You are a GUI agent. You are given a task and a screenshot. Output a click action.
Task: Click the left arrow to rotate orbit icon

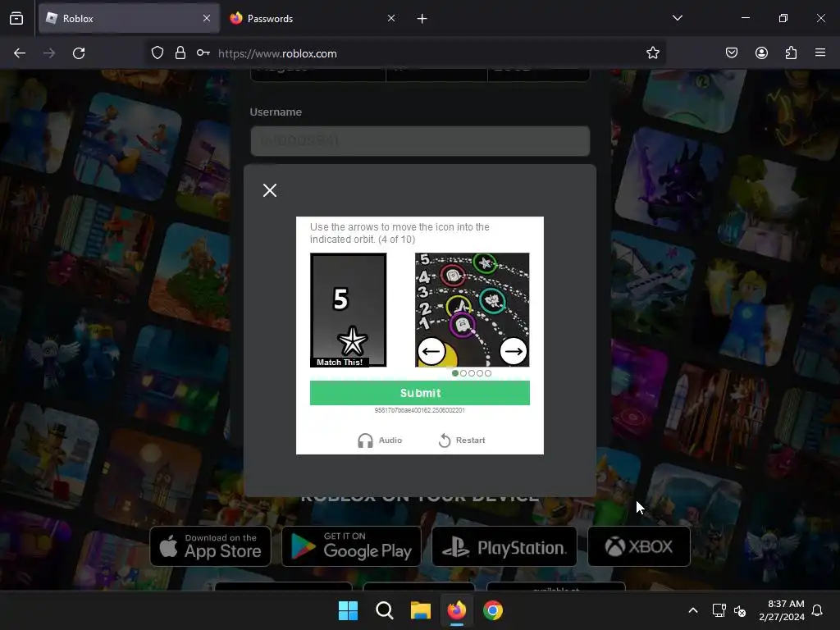pos(431,351)
